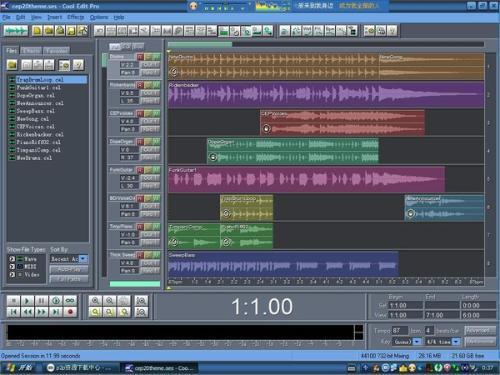
Task: Start playback with the Play button
Action: coord(27,301)
